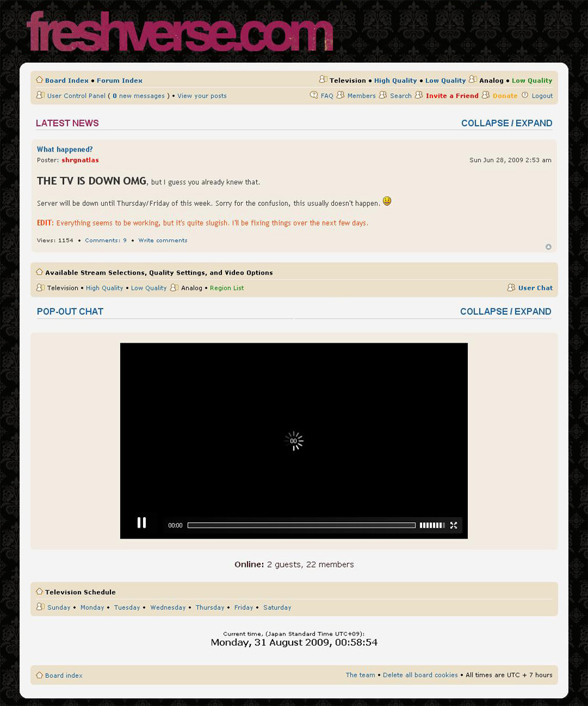
Task: Click the icon beside User Chat
Action: tap(511, 287)
